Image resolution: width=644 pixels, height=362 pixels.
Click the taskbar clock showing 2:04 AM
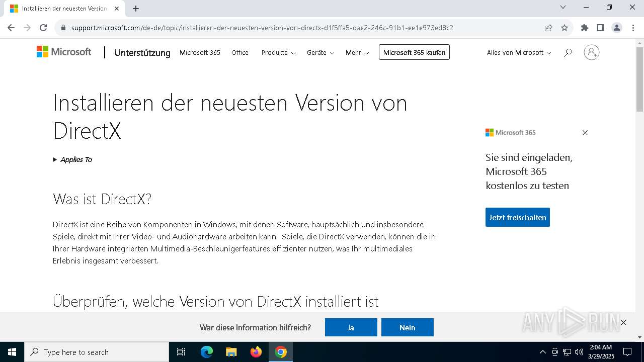601,352
